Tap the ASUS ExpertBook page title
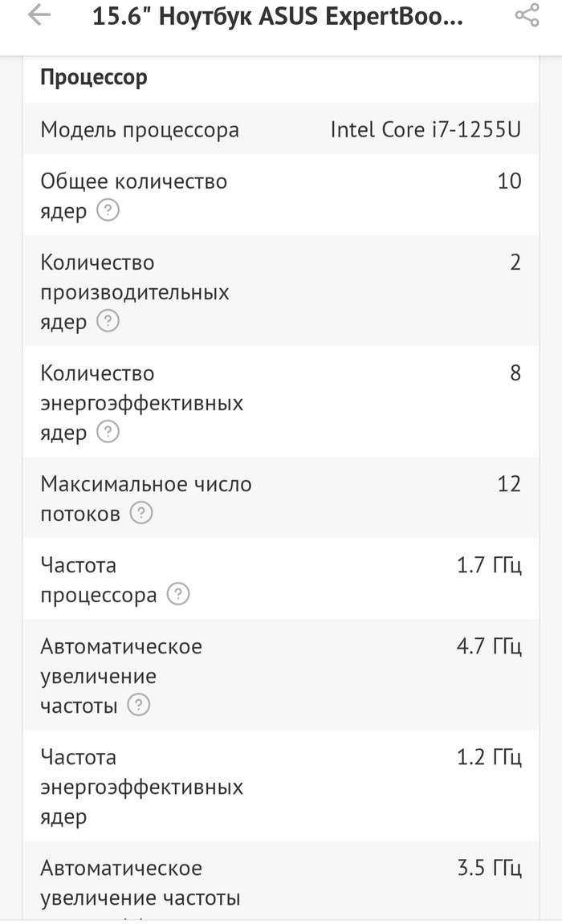Image resolution: width=562 pixels, height=924 pixels. coord(278,17)
